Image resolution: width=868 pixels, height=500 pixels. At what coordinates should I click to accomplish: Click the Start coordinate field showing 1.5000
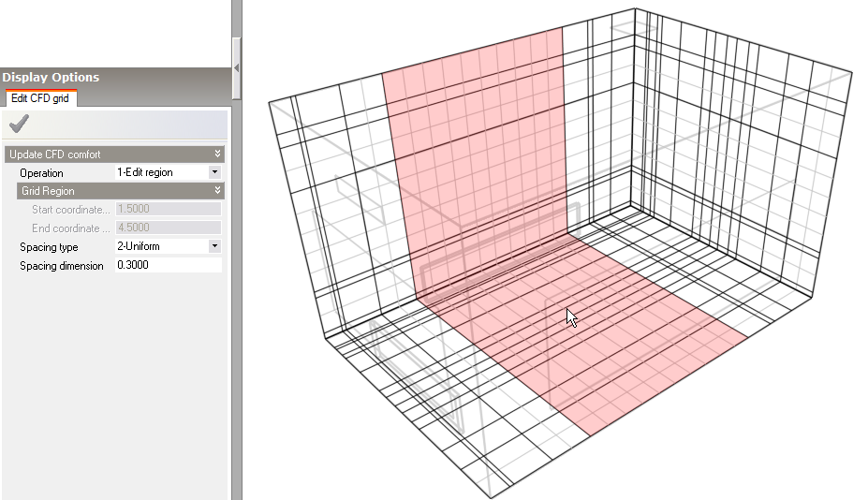[x=167, y=210]
